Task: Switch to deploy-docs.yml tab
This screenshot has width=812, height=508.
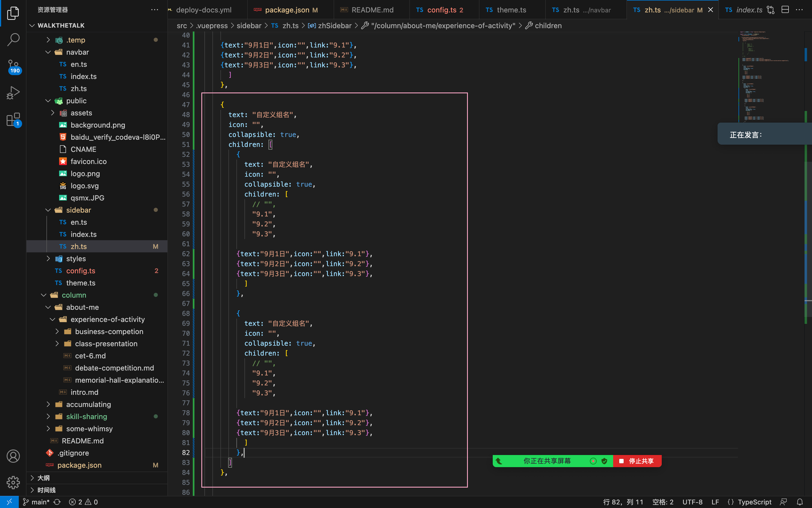Action: (x=204, y=10)
